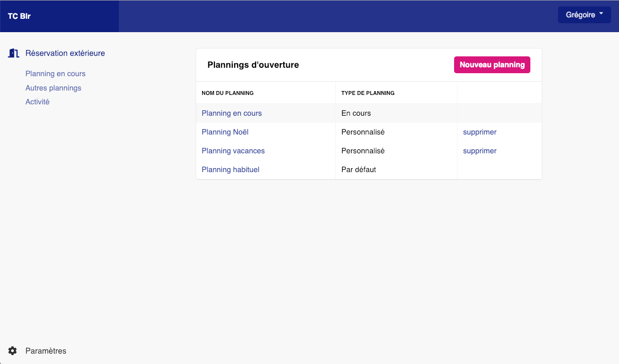Click the TC Blr brand logo
619x364 pixels.
[19, 16]
